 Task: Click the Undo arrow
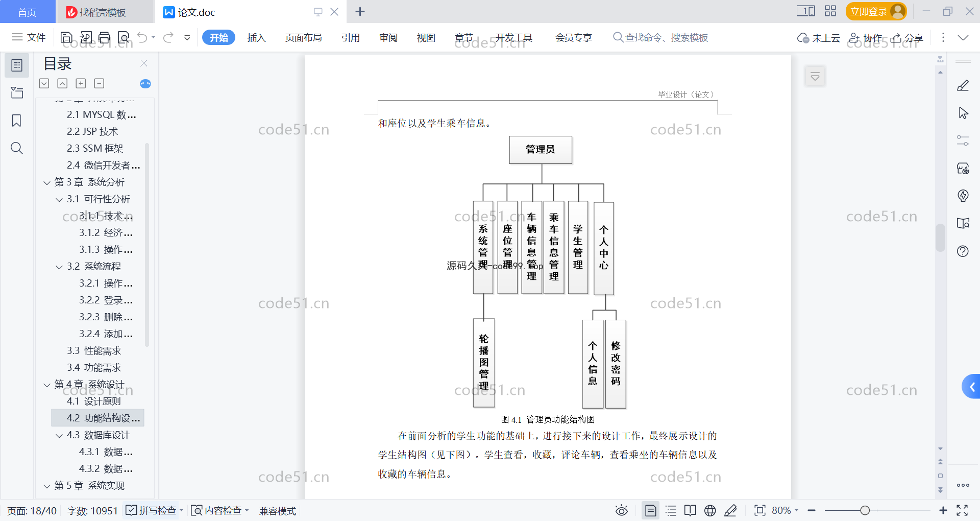point(142,37)
